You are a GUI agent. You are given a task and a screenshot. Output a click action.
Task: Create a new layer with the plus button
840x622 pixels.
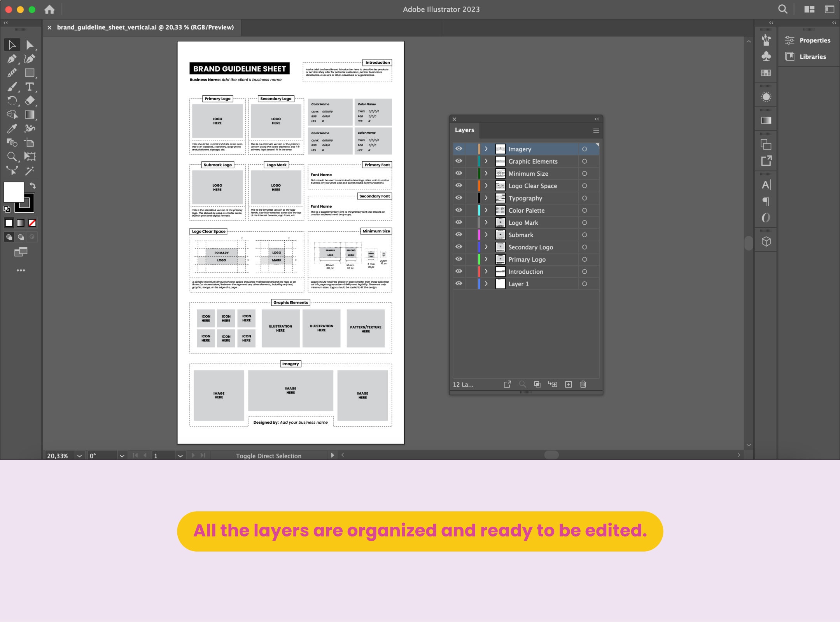(568, 384)
